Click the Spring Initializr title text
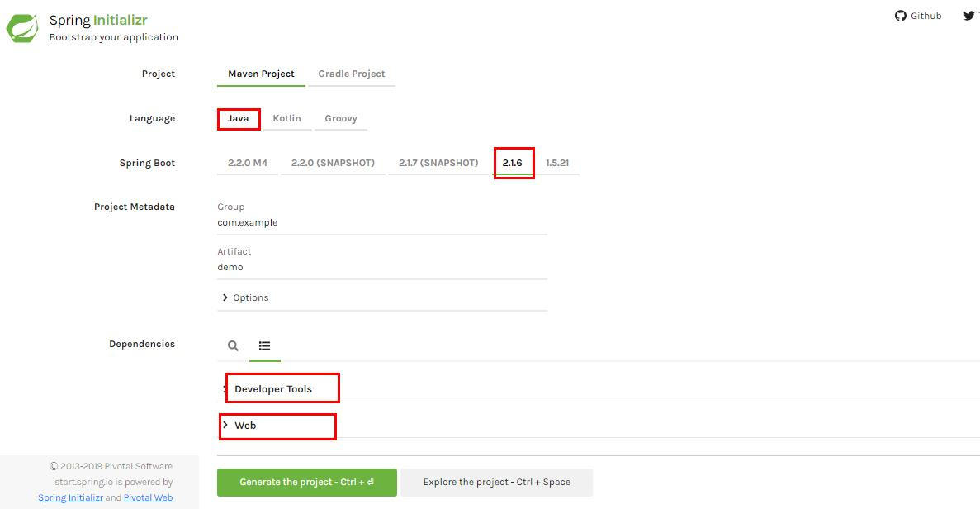 [98, 20]
